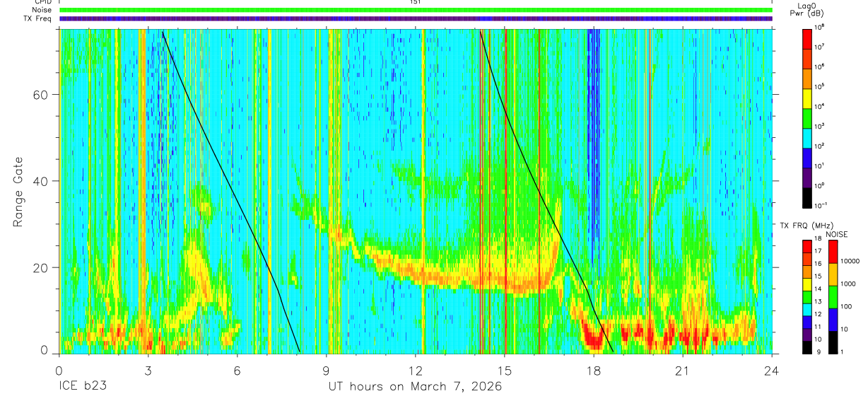Click the yellow segment of TX FRQ colorbar
Viewport: 868px width, 401px height.
click(x=808, y=284)
